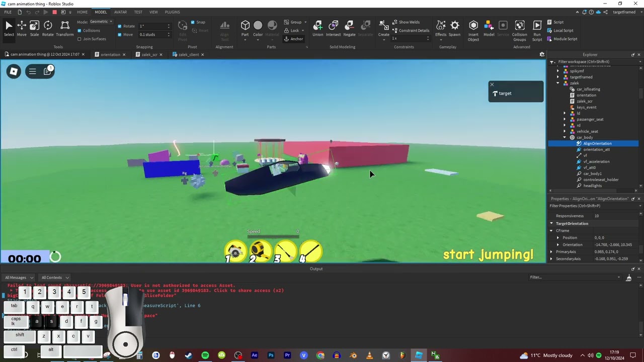Launch Chrome from the taskbar
The height and width of the screenshot is (362, 644).
(320, 355)
